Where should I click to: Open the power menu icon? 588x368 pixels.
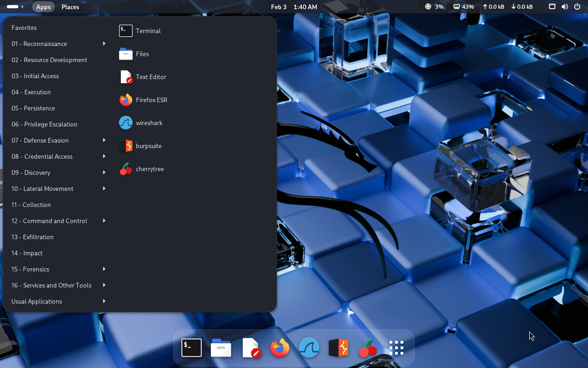coord(577,7)
